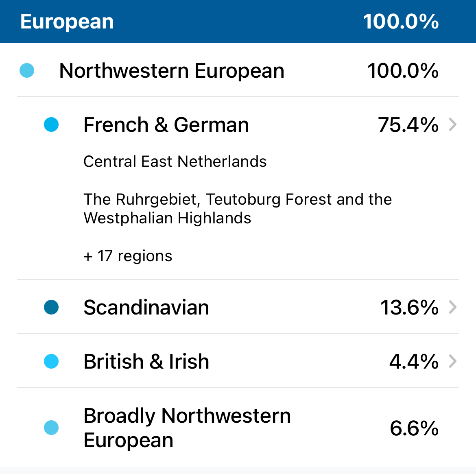The image size is (476, 474).
Task: Tap the European header title
Action: click(x=67, y=22)
